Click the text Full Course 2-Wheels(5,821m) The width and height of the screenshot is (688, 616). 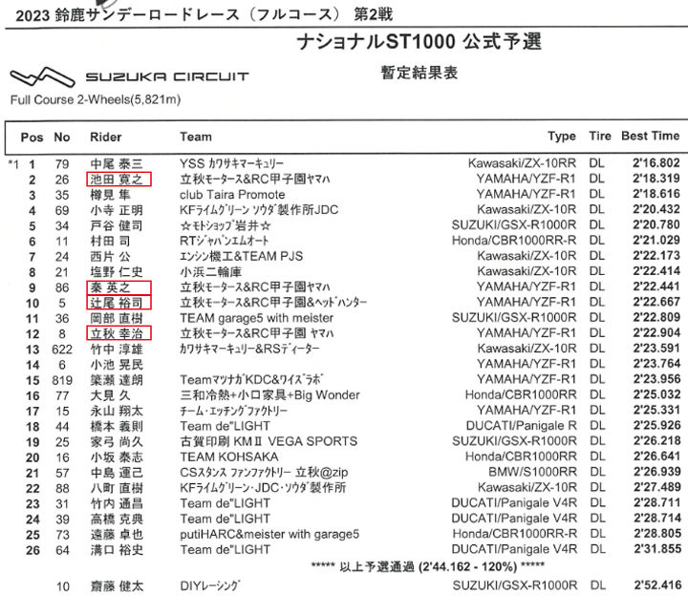[96, 100]
